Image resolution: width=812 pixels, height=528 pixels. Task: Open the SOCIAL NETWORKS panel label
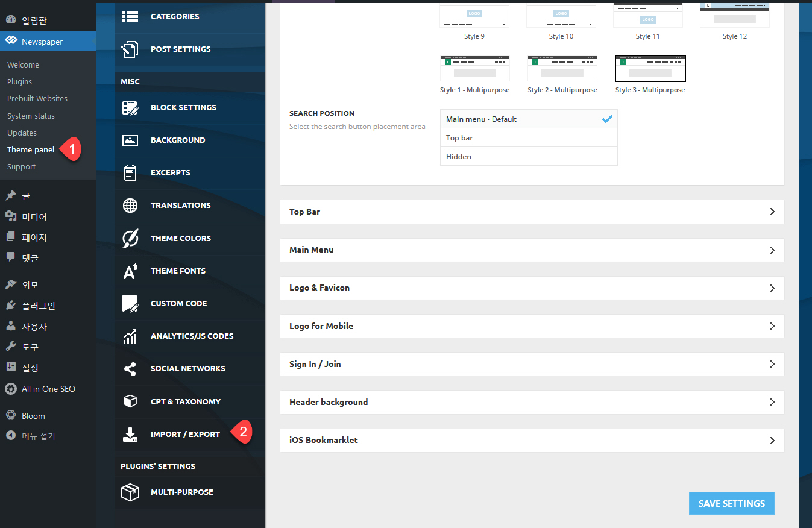tap(188, 368)
